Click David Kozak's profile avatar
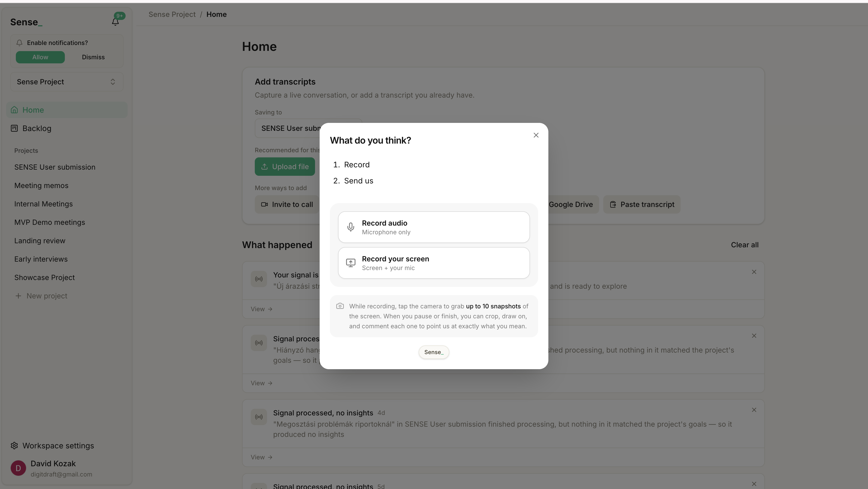This screenshot has height=489, width=868. pyautogui.click(x=18, y=468)
